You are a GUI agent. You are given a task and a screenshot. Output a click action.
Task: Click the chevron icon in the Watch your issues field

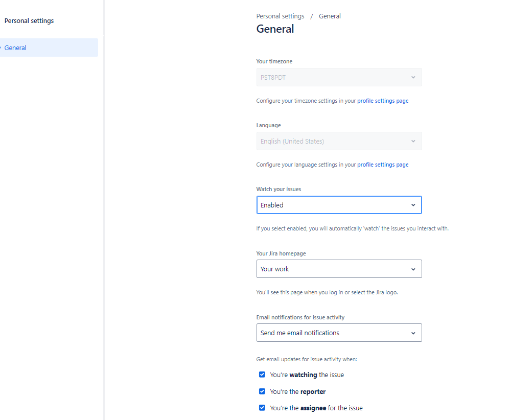413,205
